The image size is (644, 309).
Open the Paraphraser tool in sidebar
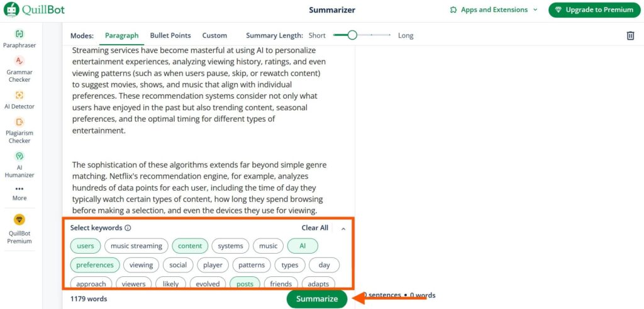coord(19,39)
